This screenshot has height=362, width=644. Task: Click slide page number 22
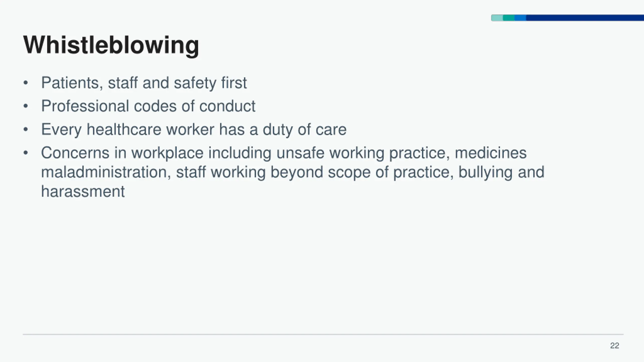[x=615, y=346]
